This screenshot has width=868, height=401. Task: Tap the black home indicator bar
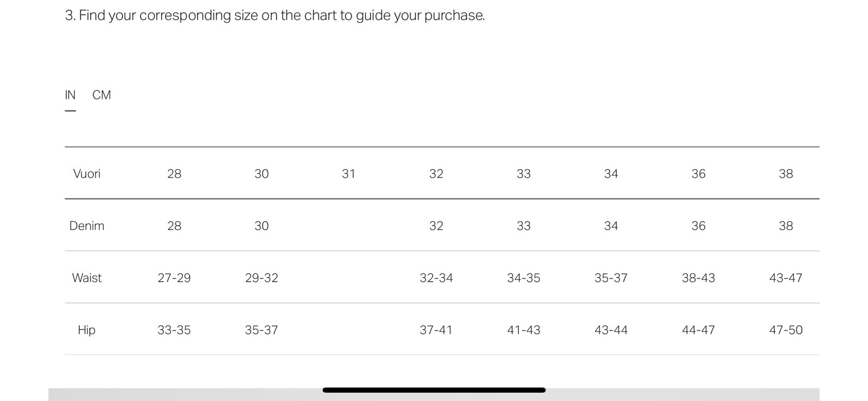click(434, 390)
